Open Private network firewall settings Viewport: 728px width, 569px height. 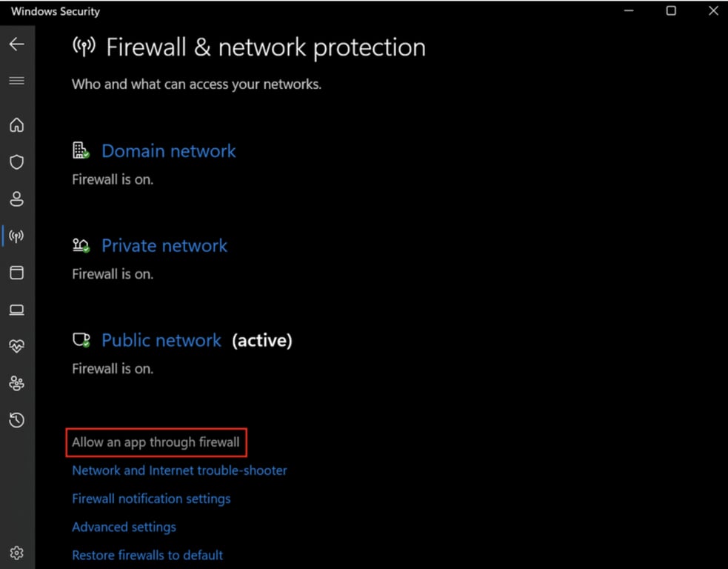coord(164,245)
